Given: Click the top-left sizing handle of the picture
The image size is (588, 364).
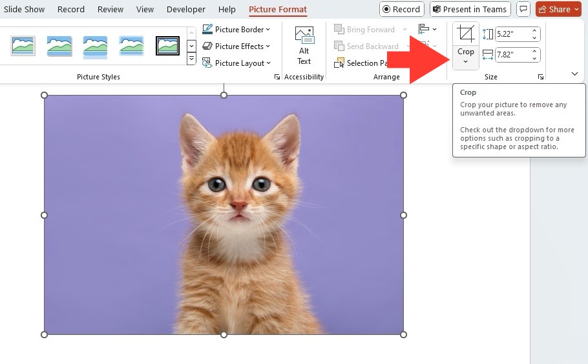Looking at the screenshot, I should (x=44, y=95).
